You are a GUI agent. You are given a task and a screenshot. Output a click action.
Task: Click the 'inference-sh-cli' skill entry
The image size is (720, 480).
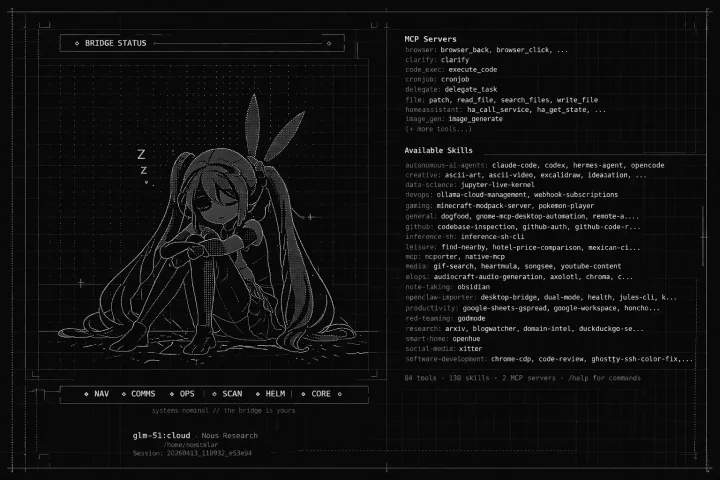(x=492, y=237)
